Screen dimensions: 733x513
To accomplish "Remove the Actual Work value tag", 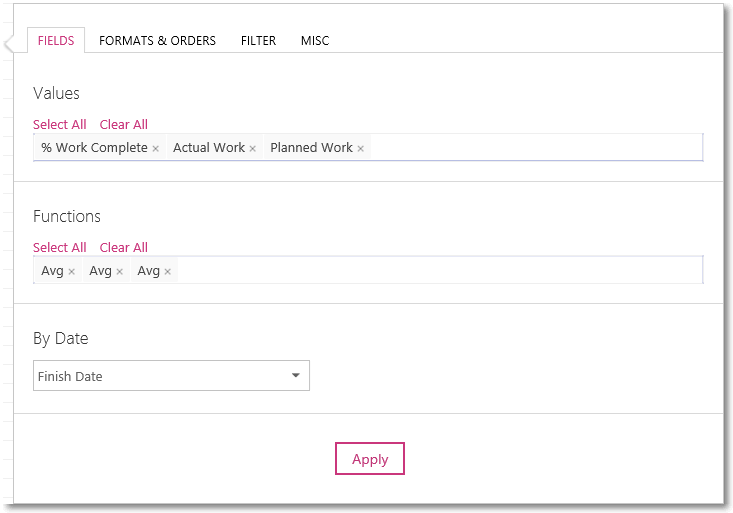I will pyautogui.click(x=252, y=149).
